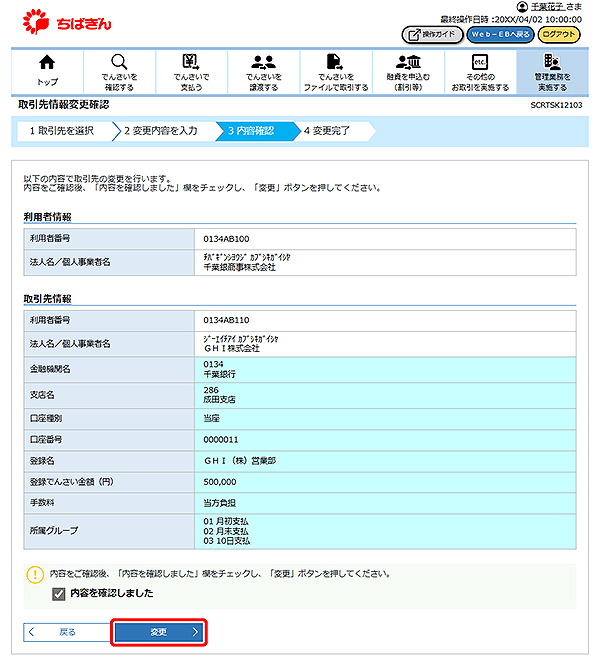The height and width of the screenshot is (666, 600).
Task: Click the page title 取引先情報変更確認
Action: [64, 104]
